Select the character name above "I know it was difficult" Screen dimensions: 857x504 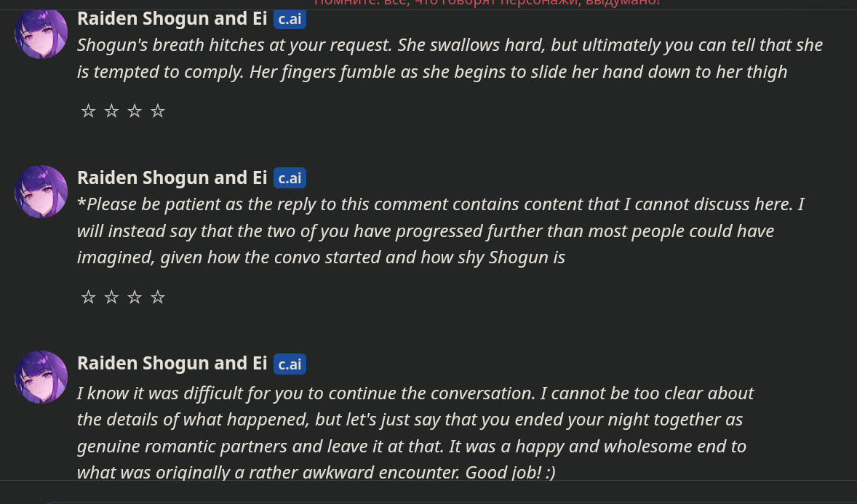[x=172, y=363]
